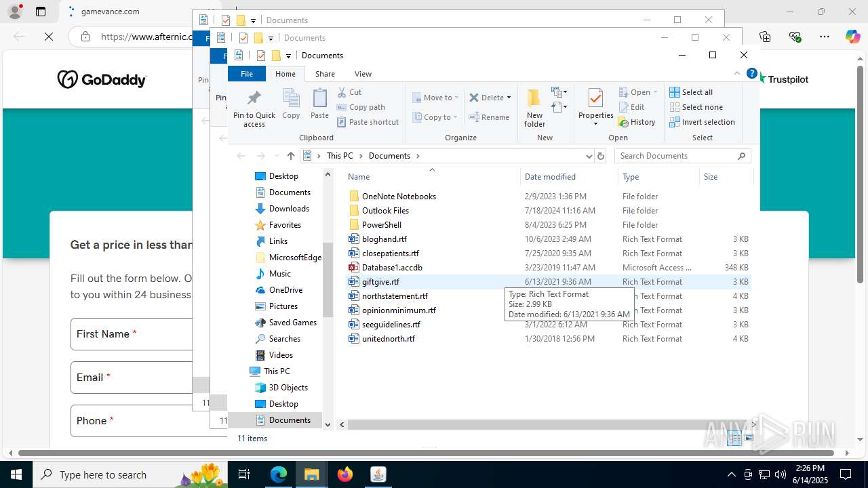The image size is (868, 488).
Task: Open Task View on taskbar
Action: point(245,474)
